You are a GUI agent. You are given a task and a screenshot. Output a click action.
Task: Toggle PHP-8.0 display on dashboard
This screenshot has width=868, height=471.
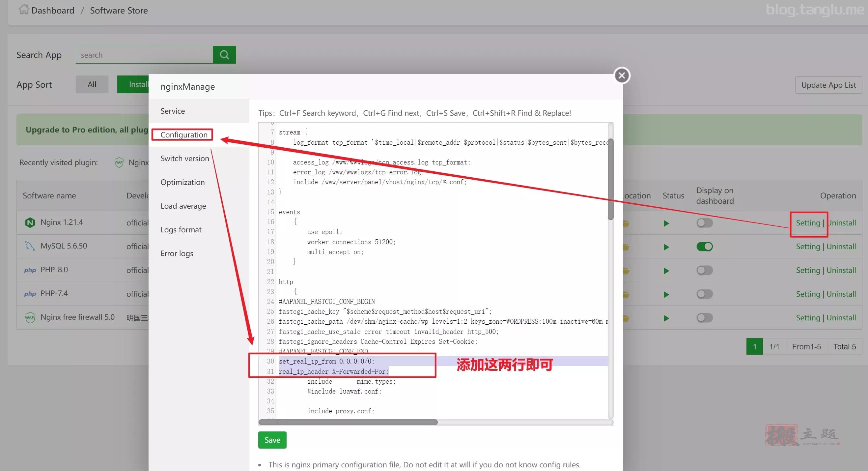(x=705, y=270)
